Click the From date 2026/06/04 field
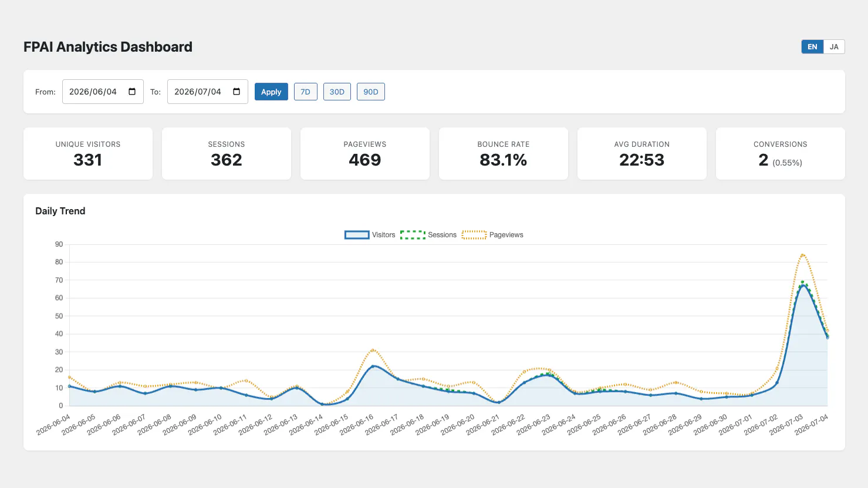Image resolution: width=868 pixels, height=488 pixels. click(x=103, y=92)
